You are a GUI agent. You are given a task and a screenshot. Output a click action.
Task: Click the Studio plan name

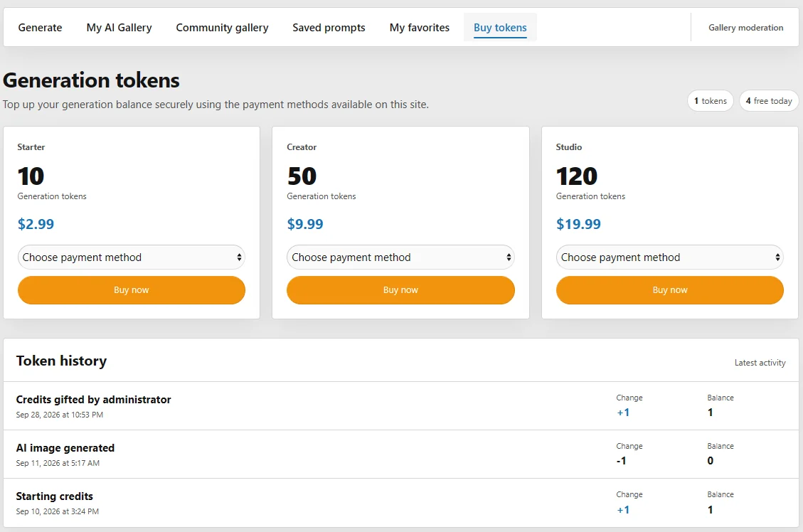[569, 147]
